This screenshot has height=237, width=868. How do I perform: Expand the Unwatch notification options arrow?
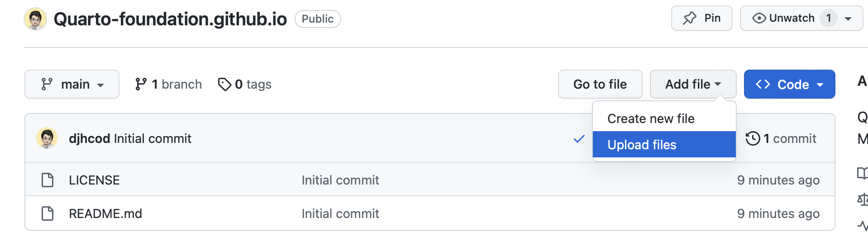point(848,19)
